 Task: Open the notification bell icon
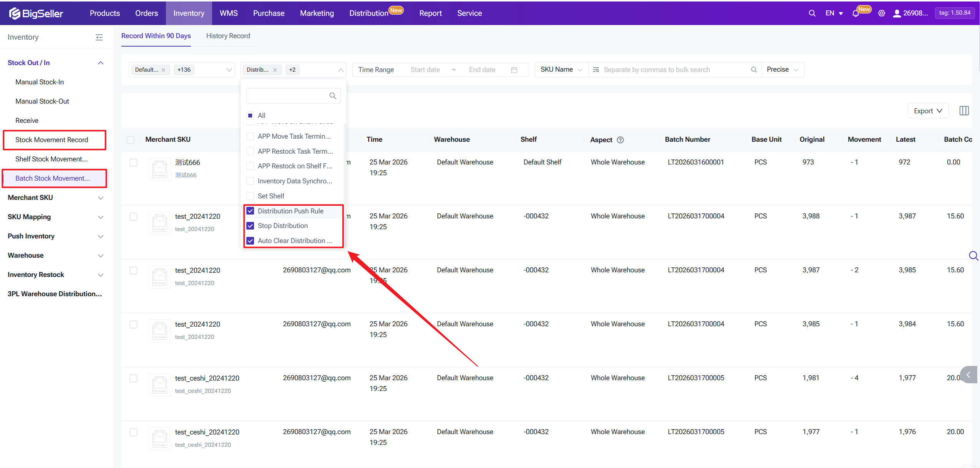pyautogui.click(x=855, y=13)
